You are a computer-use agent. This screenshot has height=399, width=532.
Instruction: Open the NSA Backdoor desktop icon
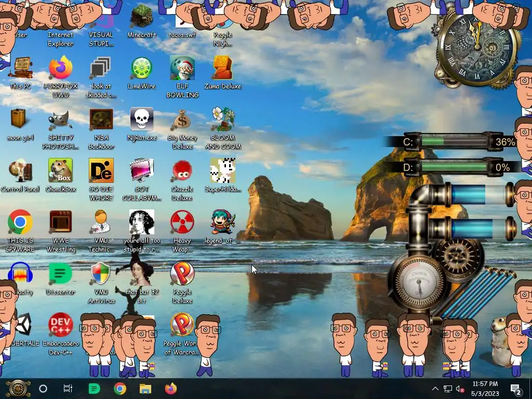click(x=101, y=128)
